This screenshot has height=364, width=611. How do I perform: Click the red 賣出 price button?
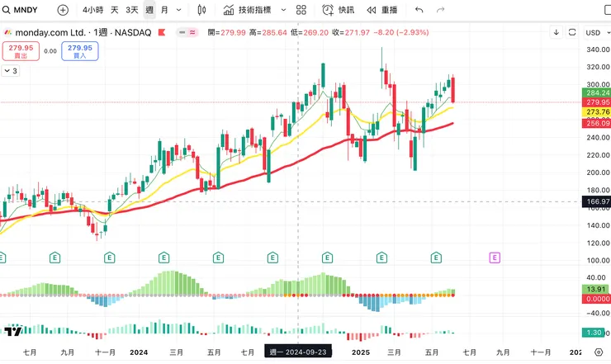pos(18,51)
